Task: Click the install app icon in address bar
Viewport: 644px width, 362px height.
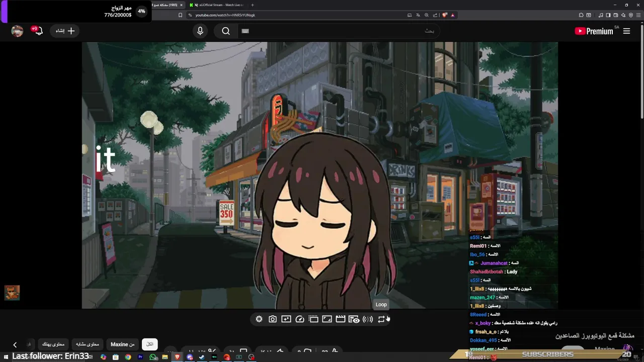Action: click(410, 15)
